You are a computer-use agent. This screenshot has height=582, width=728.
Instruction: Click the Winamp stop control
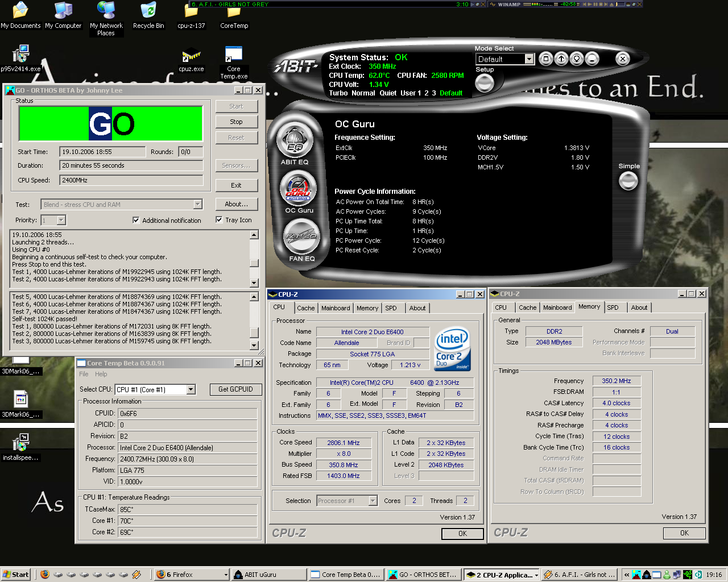click(601, 4)
